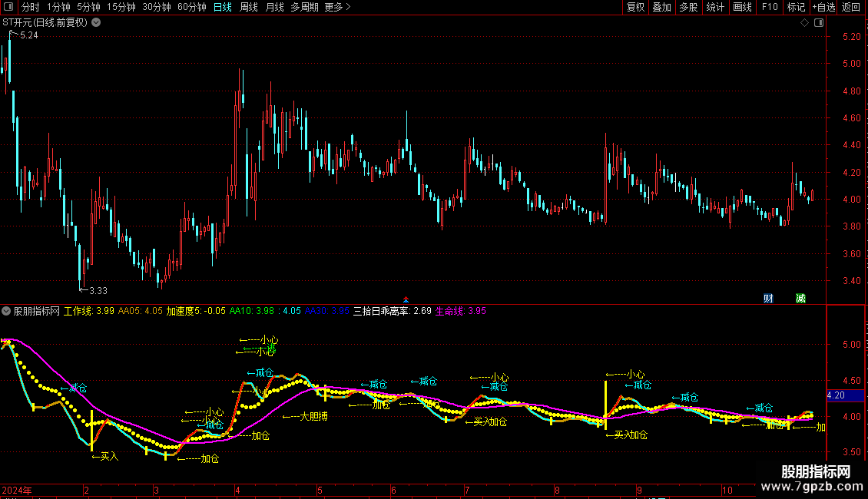Open the 多股 multi-stock view
Screen dimensions: 868x499
[x=689, y=7]
